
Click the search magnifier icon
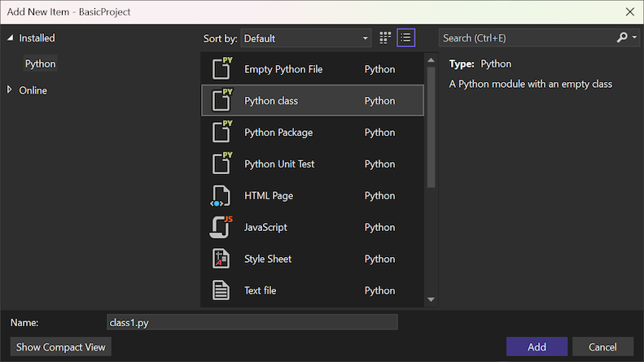coord(623,37)
